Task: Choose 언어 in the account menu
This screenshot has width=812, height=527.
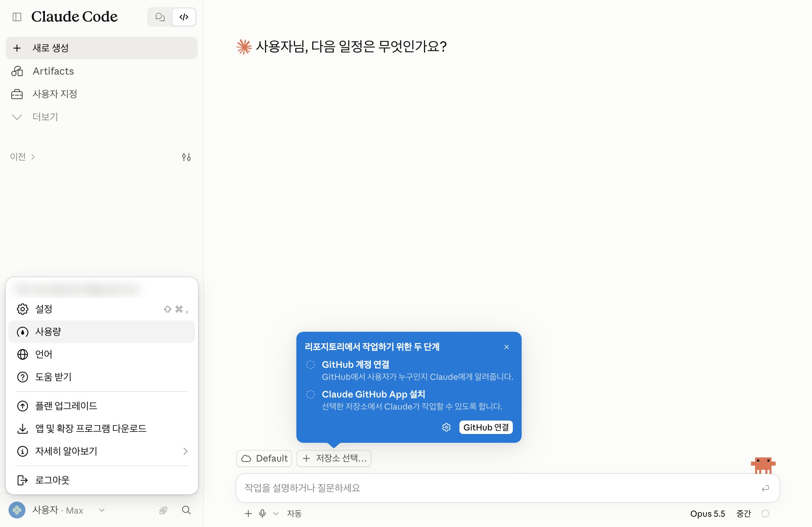Action: 101,354
